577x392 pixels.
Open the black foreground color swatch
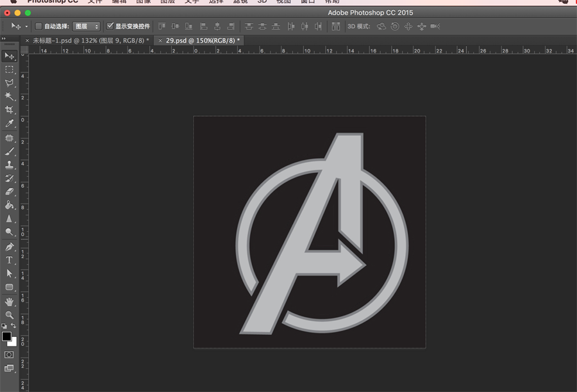(x=6, y=336)
